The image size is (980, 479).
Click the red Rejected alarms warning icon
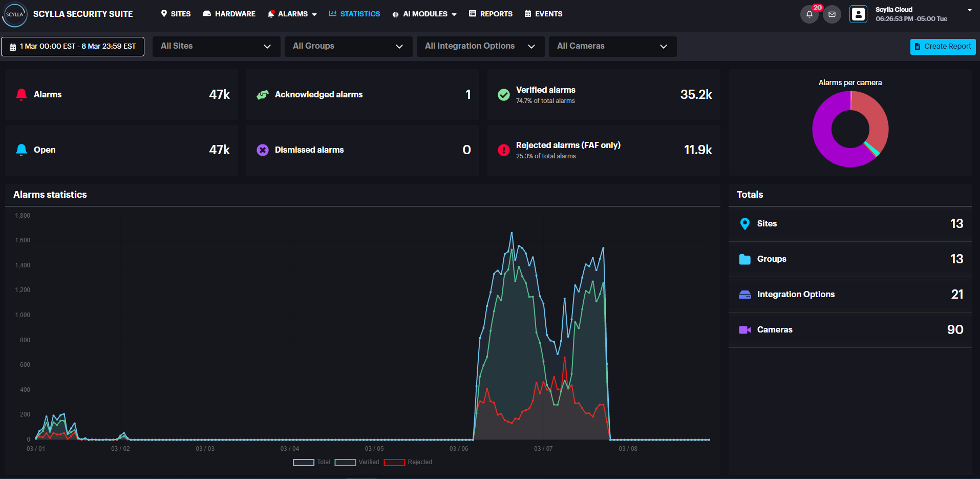[504, 150]
